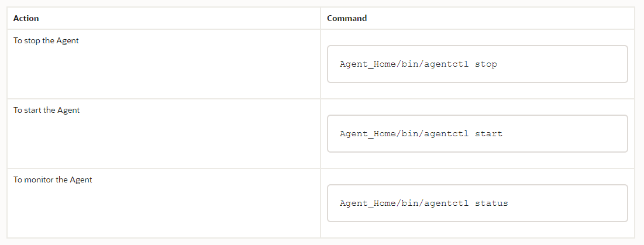Viewport: 644px width, 245px height.
Task: Click the Command column header
Action: pyautogui.click(x=347, y=18)
